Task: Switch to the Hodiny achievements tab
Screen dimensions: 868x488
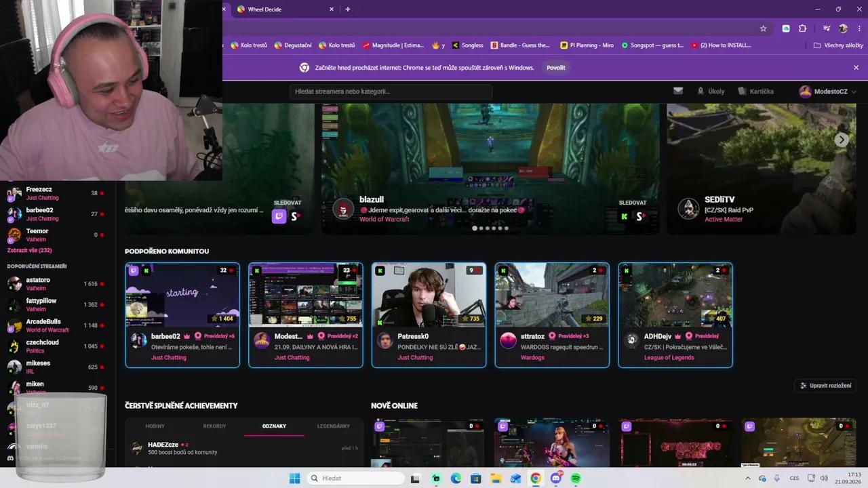Action: pos(155,426)
